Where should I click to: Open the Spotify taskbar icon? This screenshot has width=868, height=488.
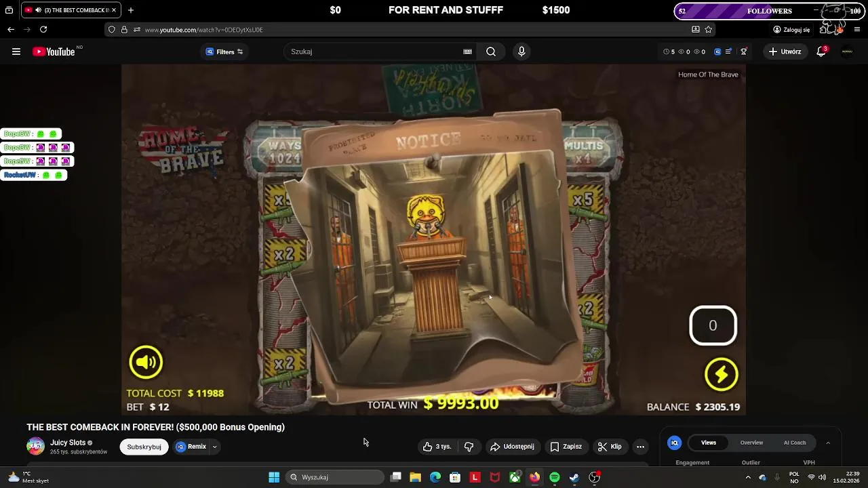555,477
